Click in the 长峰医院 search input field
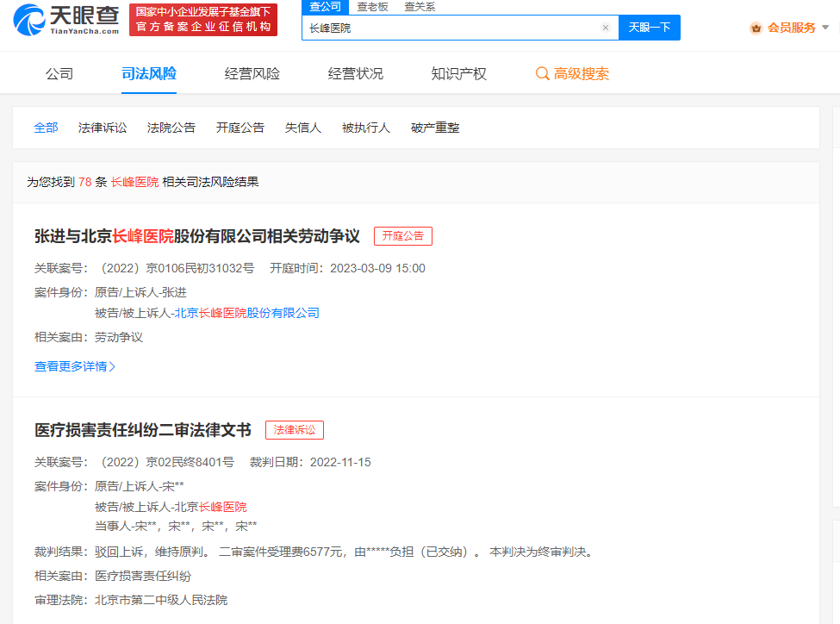 [x=431, y=28]
